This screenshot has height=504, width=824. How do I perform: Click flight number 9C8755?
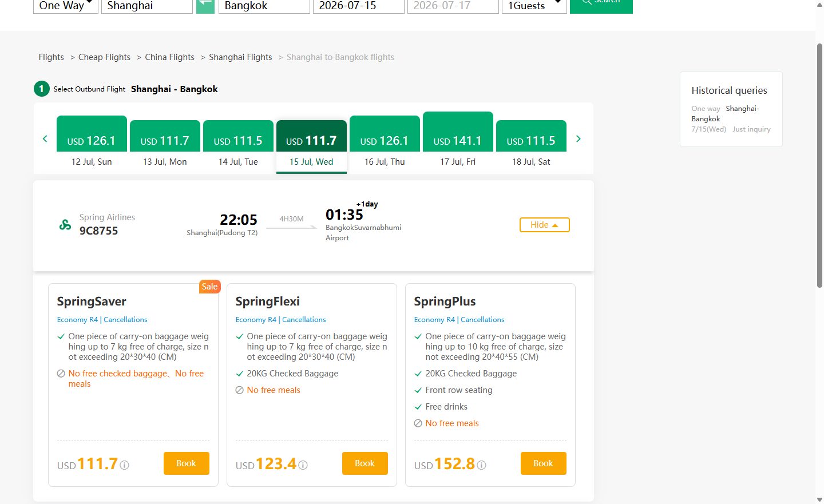(x=98, y=231)
